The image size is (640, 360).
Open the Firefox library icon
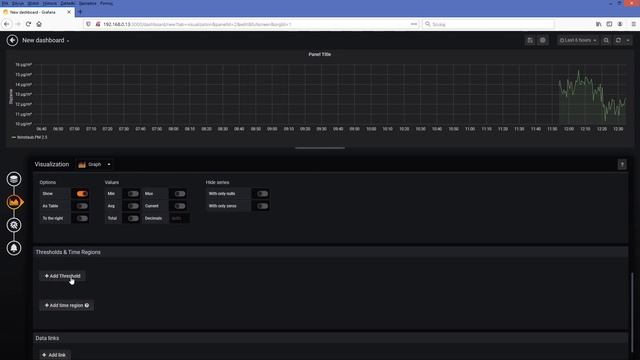coord(598,24)
